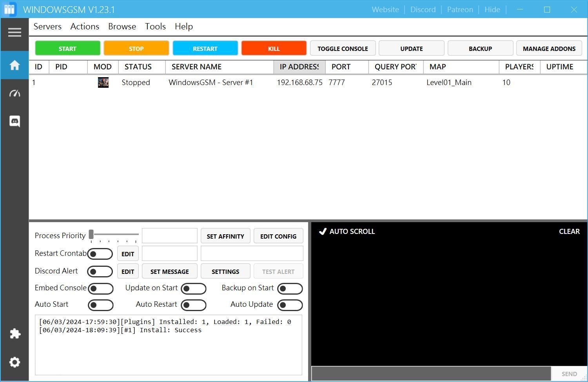Start the selected server
Image resolution: width=588 pixels, height=382 pixels.
67,48
